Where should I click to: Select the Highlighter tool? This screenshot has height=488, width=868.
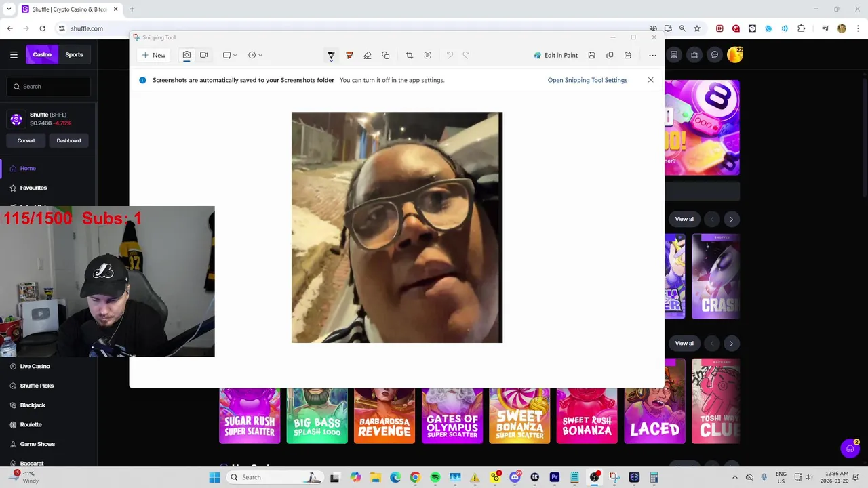point(349,56)
